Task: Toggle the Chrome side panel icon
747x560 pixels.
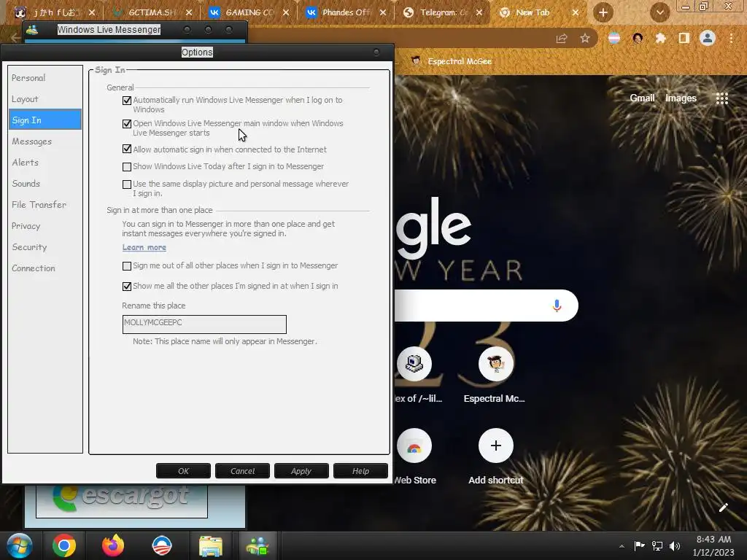Action: [684, 39]
